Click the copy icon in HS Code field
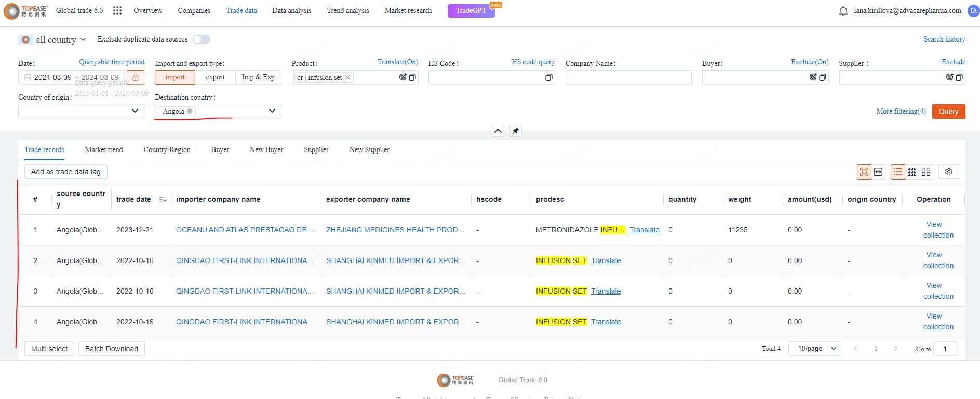980x399 pixels. [x=548, y=77]
